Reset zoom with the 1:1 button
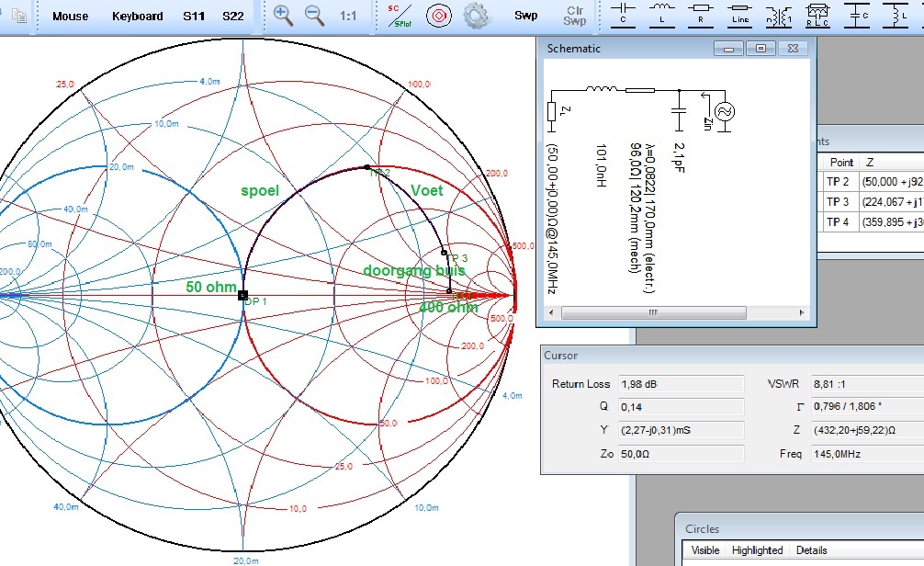Image resolution: width=924 pixels, height=566 pixels. [349, 17]
